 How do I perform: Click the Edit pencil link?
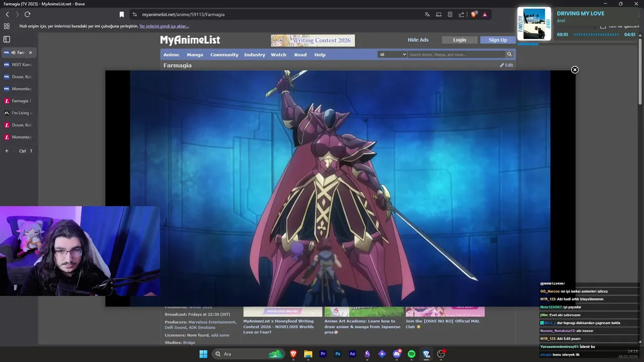506,65
